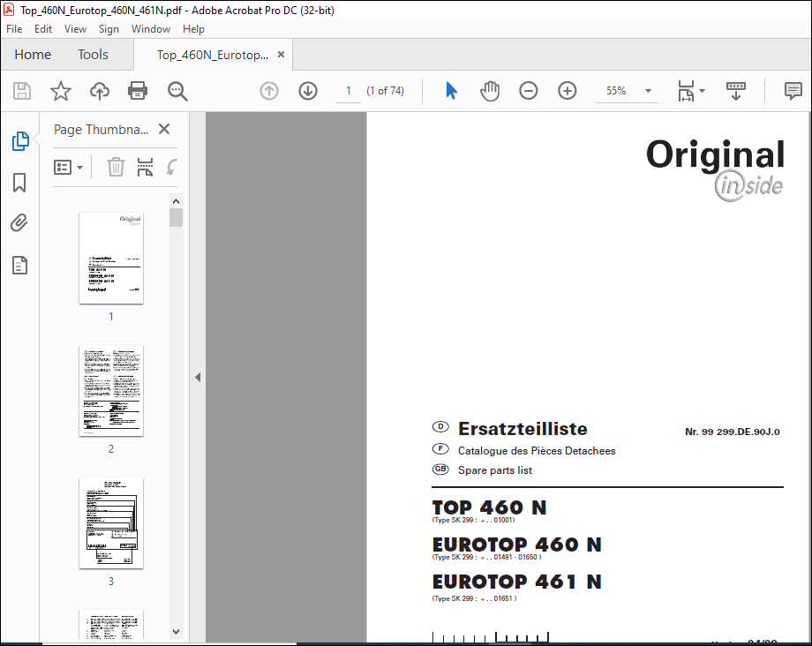Image resolution: width=812 pixels, height=646 pixels.
Task: Click the scrolling mode download-style icon
Action: [x=736, y=91]
